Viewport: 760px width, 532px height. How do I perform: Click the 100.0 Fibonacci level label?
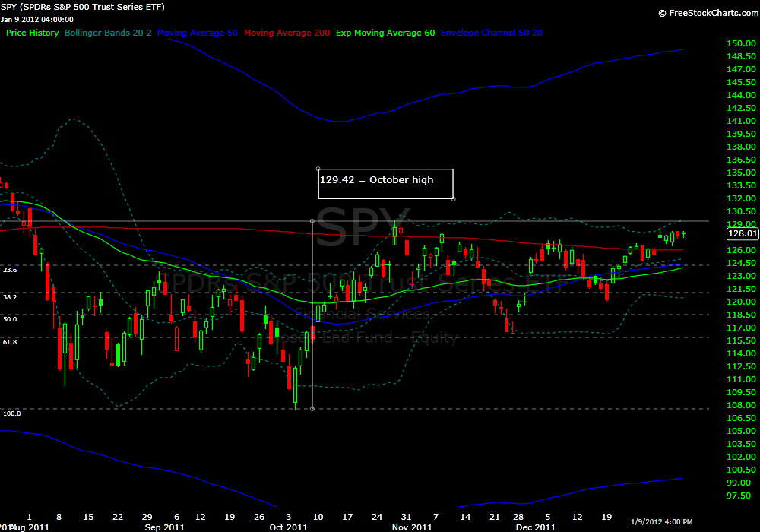pyautogui.click(x=11, y=413)
